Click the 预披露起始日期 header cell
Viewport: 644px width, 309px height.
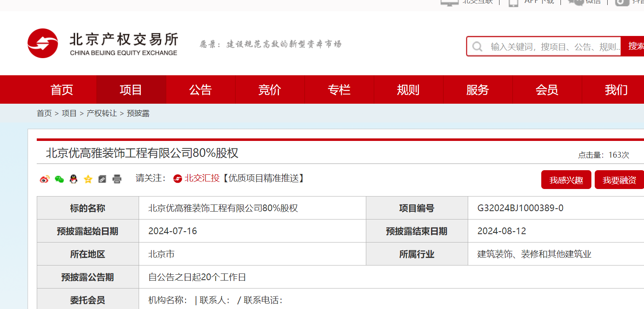pos(88,231)
